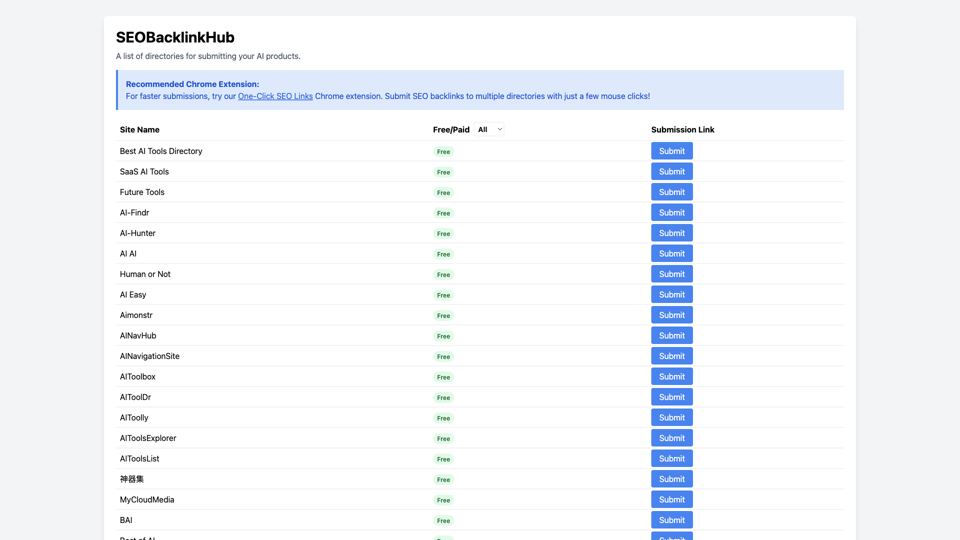The image size is (960, 540).
Task: Click the AINavigationSite site name
Action: click(149, 356)
